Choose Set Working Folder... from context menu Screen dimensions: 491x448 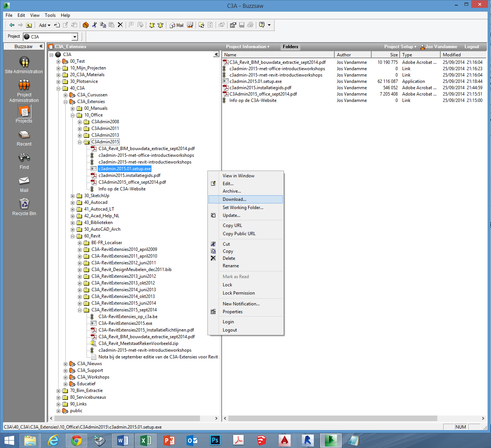[x=246, y=208]
